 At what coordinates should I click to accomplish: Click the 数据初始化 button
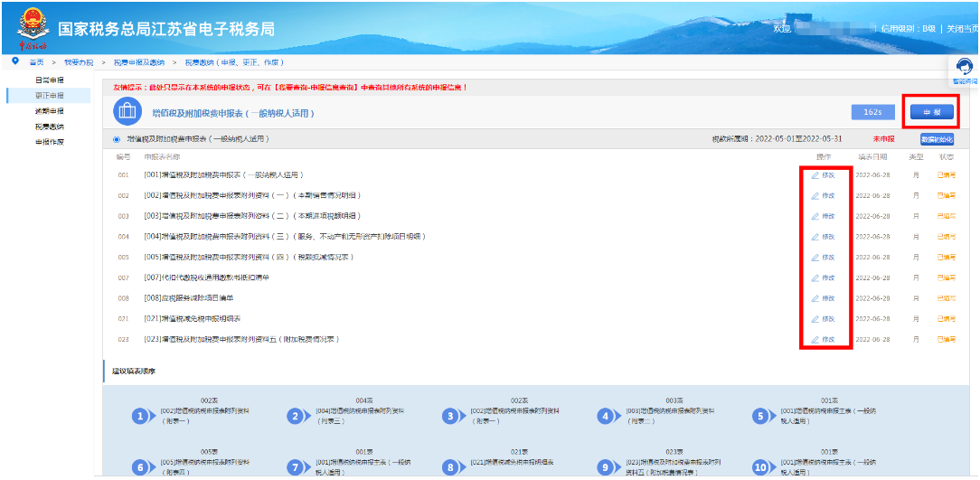click(937, 139)
